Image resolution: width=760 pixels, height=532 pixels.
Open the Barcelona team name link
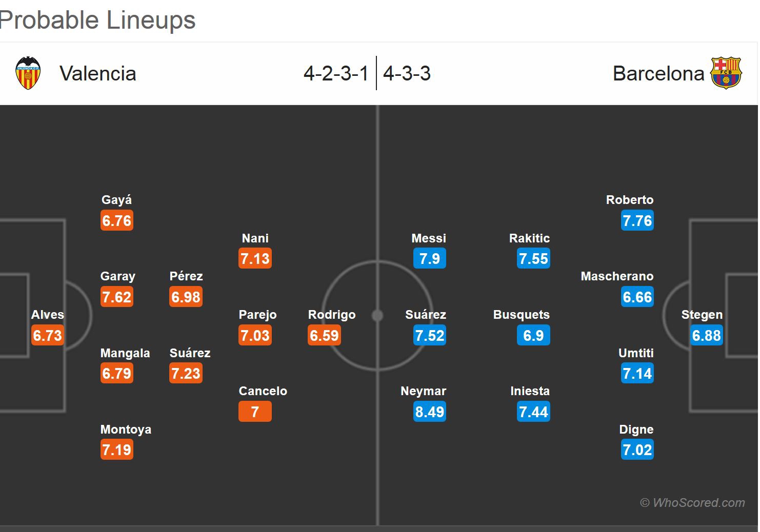[658, 73]
